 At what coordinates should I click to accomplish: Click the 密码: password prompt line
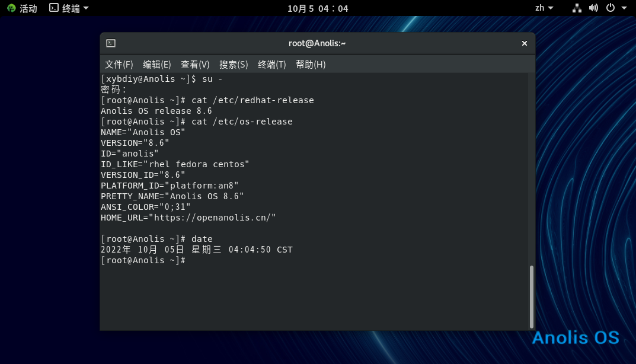[114, 90]
